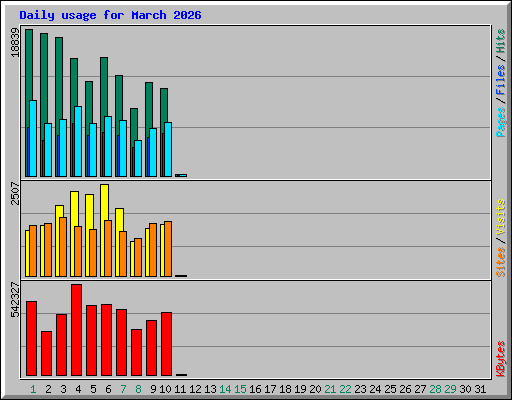
Task: Click the orange sites bar for day 7
Action: [x=123, y=254]
